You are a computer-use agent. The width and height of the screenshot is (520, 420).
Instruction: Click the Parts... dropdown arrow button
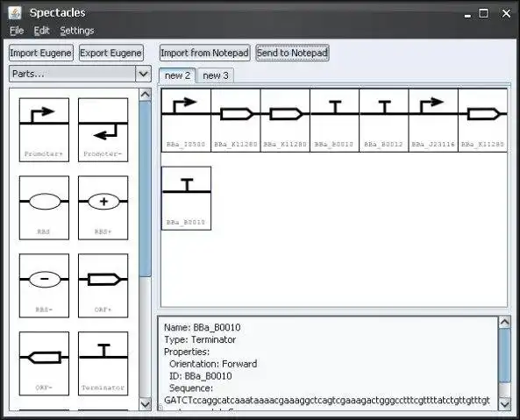tap(143, 74)
